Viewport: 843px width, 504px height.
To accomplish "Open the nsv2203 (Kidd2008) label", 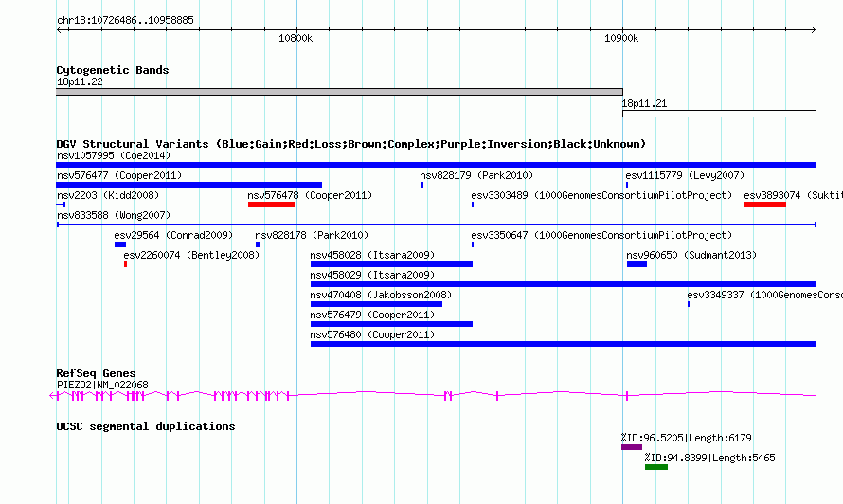I will [108, 195].
